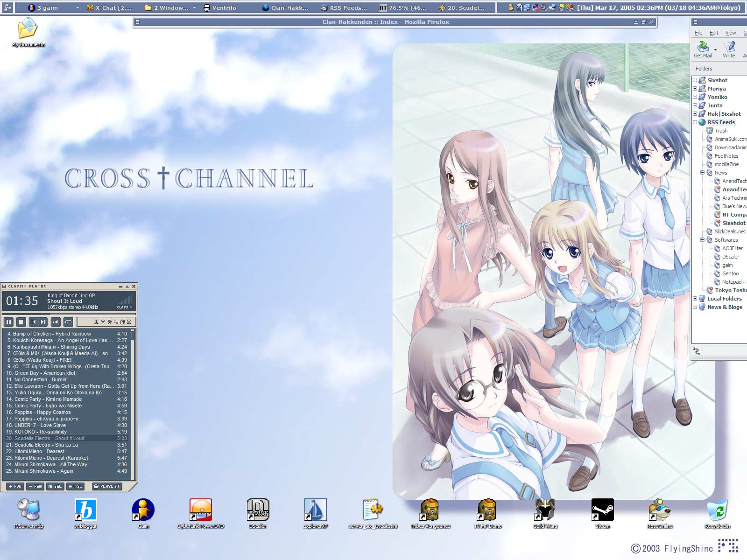
Task: Click the ADD button in playlist
Action: (15, 486)
